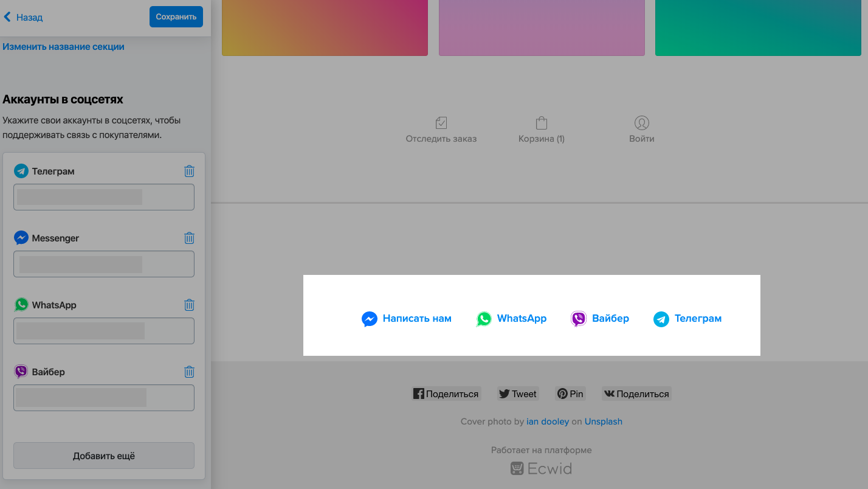Share on Facebook with Поделиться button
Image resolution: width=868 pixels, height=489 pixels.
446,394
